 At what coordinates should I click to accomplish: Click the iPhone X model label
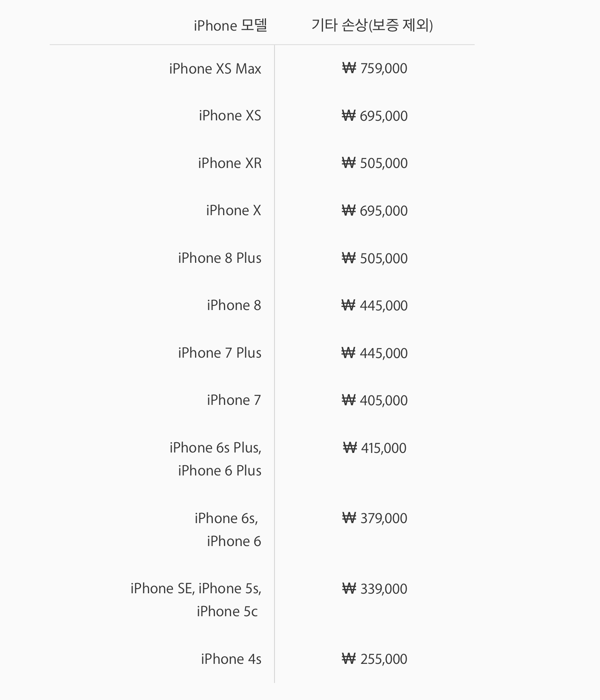click(x=233, y=211)
